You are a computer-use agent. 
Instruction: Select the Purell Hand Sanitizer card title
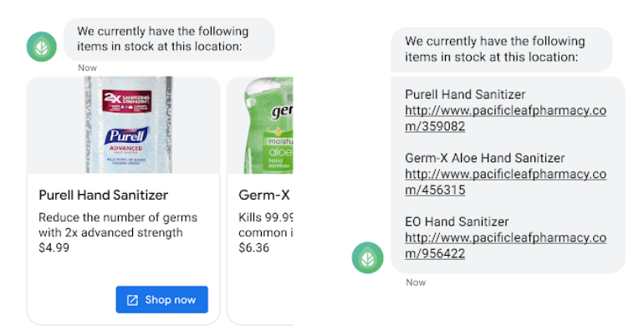coord(104,196)
